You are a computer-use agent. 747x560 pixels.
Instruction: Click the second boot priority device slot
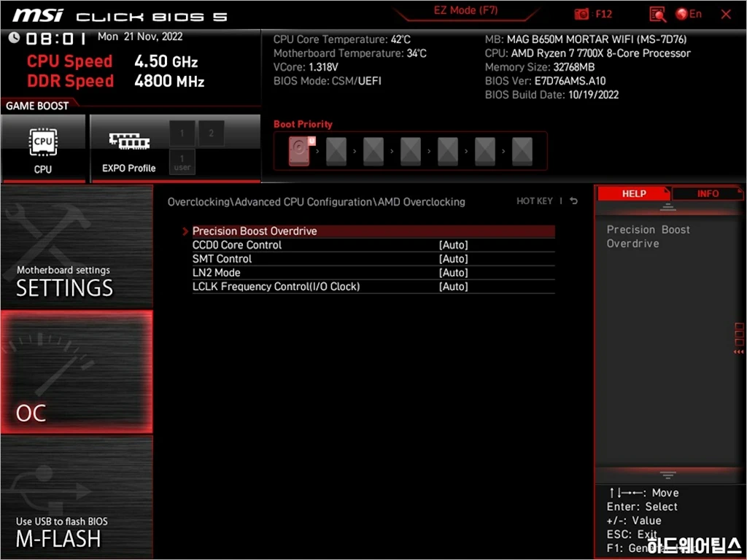[336, 152]
